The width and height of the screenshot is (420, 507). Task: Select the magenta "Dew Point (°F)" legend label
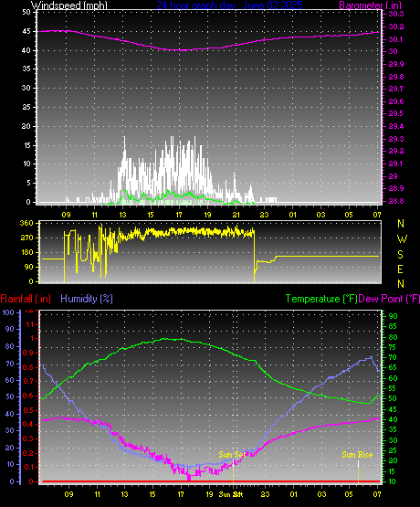coord(389,299)
